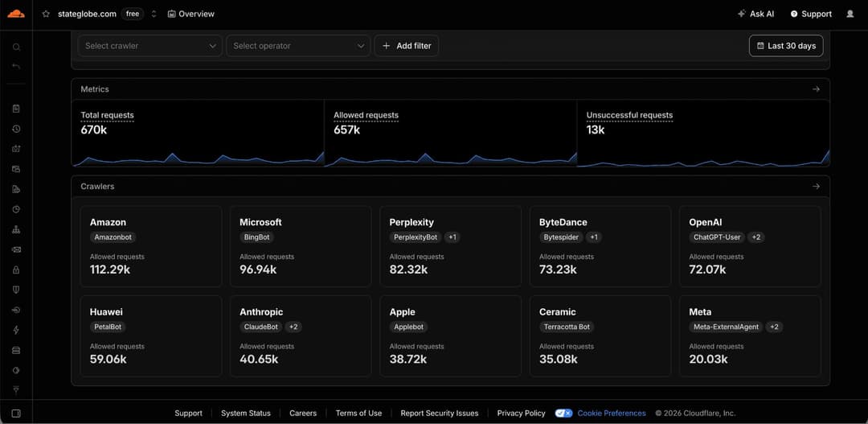This screenshot has height=424, width=868.
Task: Toggle the Cookie Preferences privacy switch icon
Action: coord(564,413)
